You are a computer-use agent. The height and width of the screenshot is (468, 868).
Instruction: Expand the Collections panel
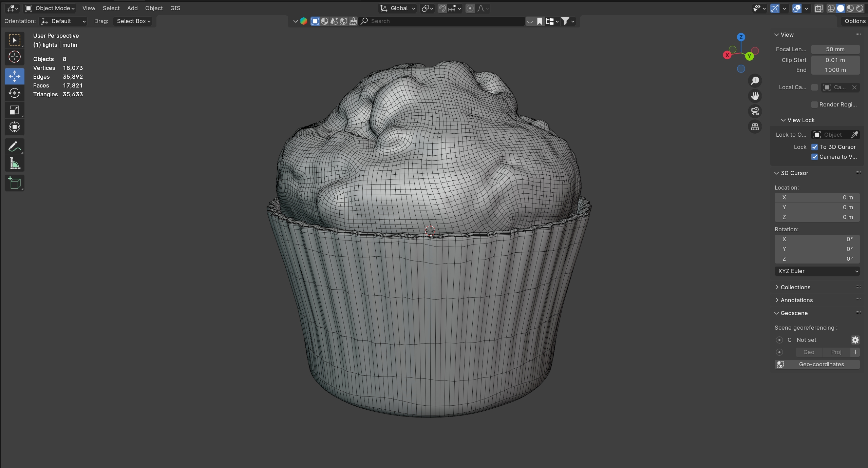[x=795, y=287]
